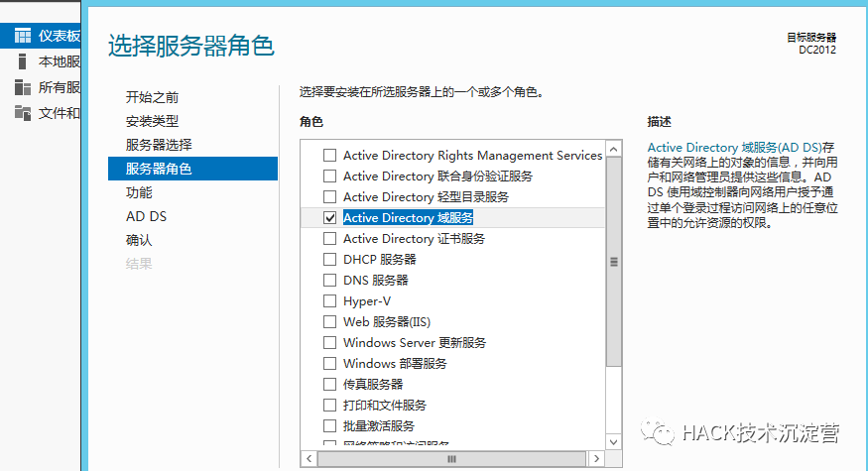Tick the Hyper-V role checkbox
This screenshot has width=868, height=471.
click(329, 300)
